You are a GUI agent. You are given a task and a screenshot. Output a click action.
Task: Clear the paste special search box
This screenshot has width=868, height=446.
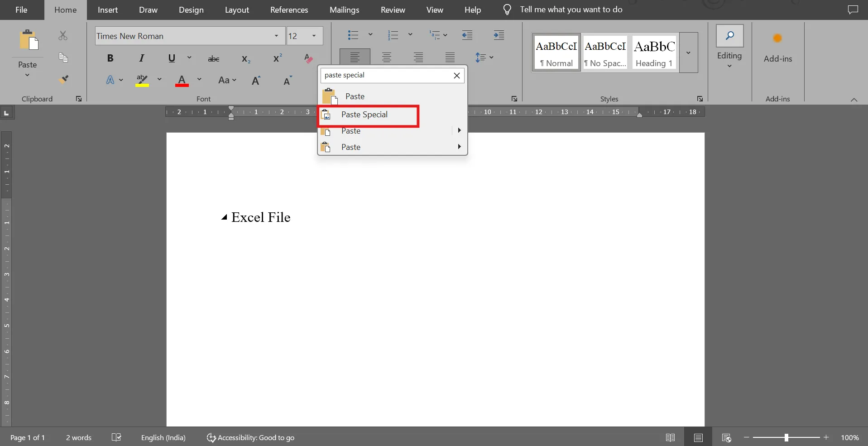(457, 76)
